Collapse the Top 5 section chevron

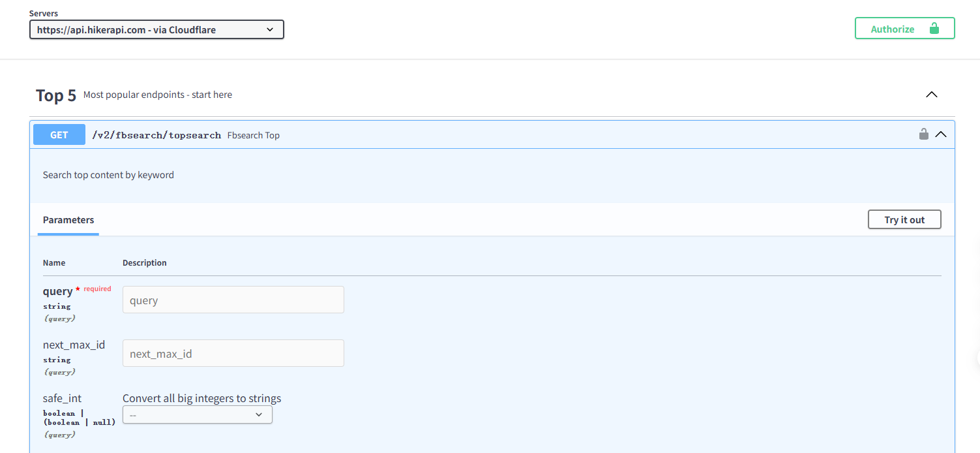tap(932, 95)
